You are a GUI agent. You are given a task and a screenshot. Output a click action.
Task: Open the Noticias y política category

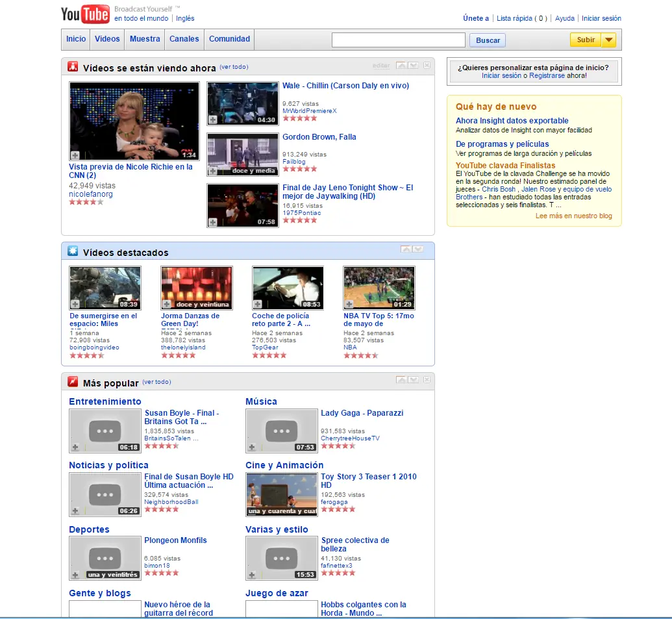click(109, 465)
